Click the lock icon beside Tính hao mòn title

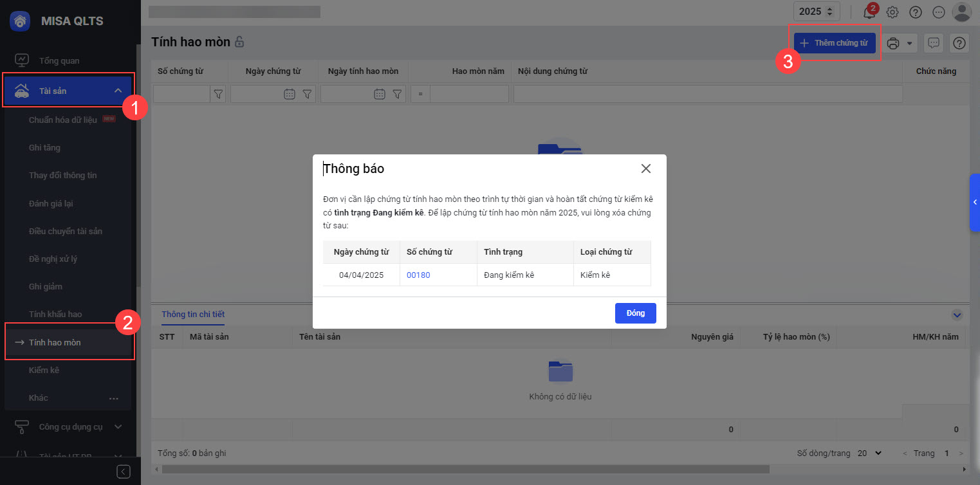(x=239, y=42)
